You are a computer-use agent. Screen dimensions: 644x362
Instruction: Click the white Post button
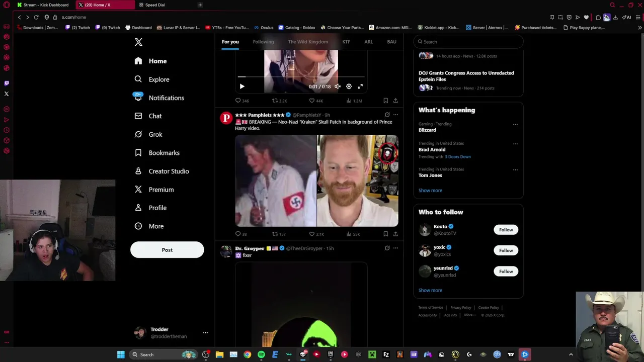pyautogui.click(x=167, y=250)
